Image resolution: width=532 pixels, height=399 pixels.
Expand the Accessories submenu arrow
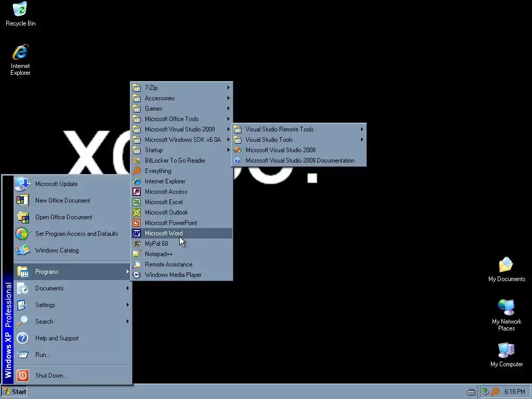(229, 98)
